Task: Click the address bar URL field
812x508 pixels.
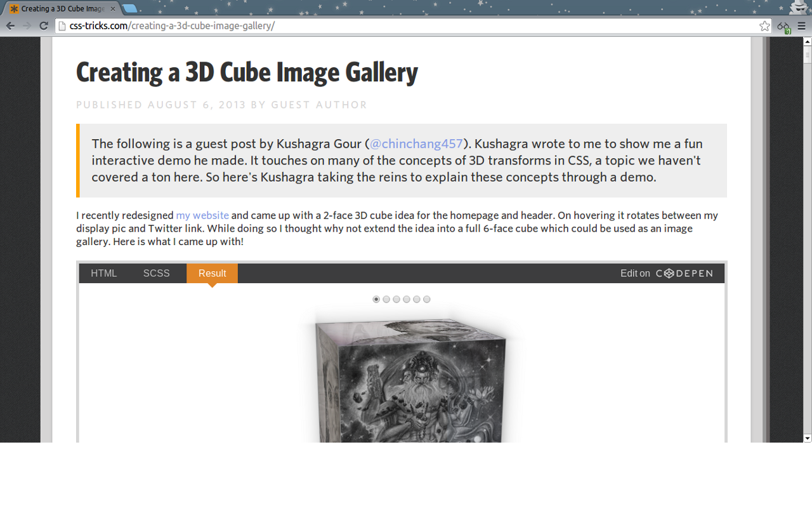Action: [x=412, y=26]
